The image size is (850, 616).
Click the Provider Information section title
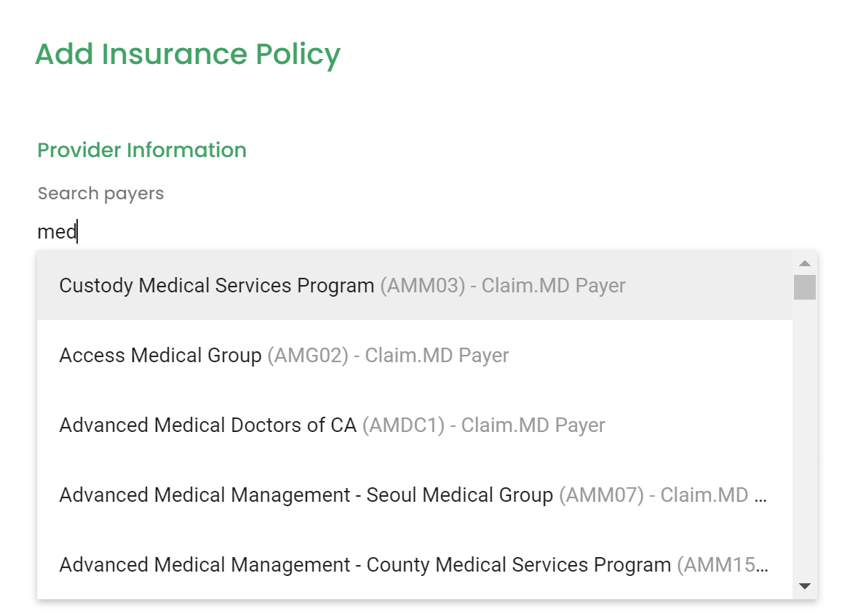142,150
